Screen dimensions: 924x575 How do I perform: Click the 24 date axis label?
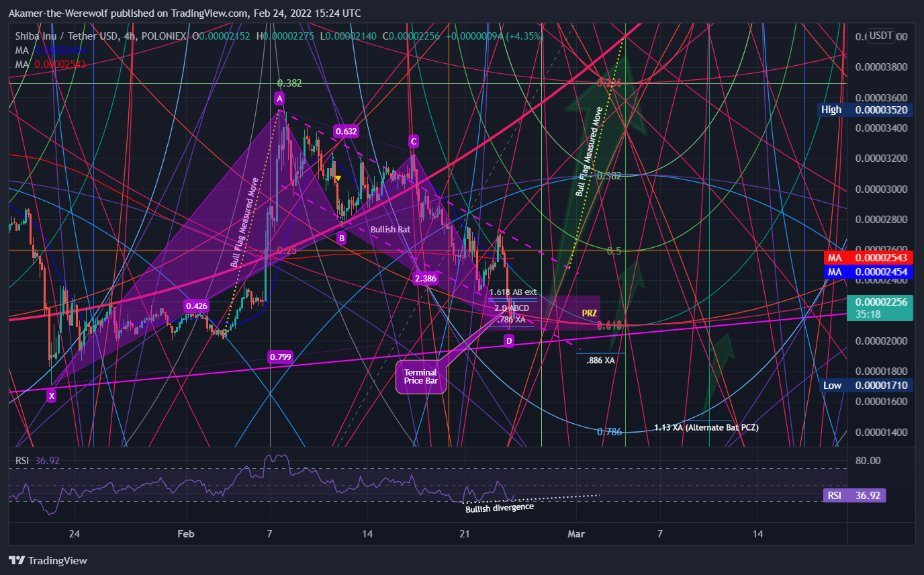click(x=75, y=534)
